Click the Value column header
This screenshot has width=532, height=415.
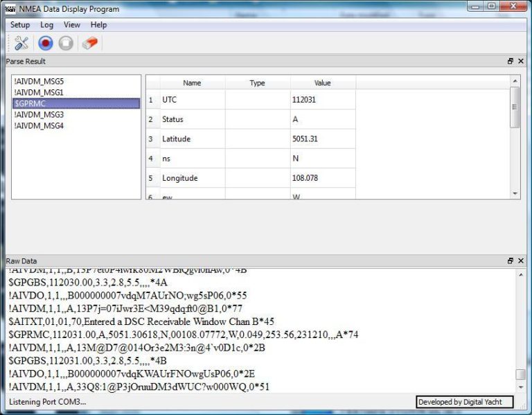coord(322,83)
